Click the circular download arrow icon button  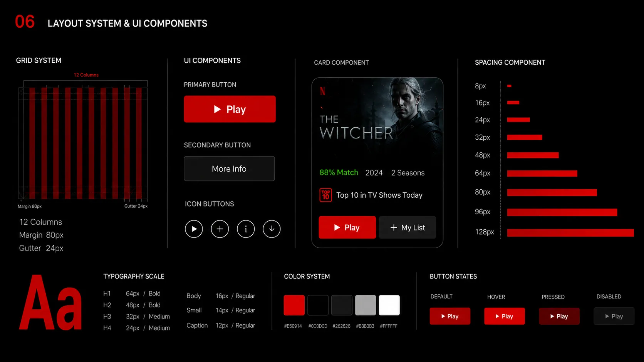[x=272, y=229]
